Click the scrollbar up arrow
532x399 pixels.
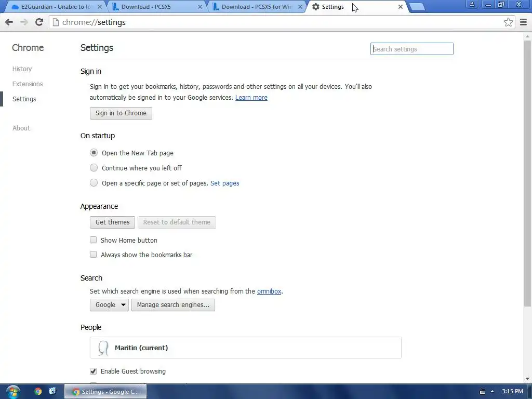coord(528,36)
